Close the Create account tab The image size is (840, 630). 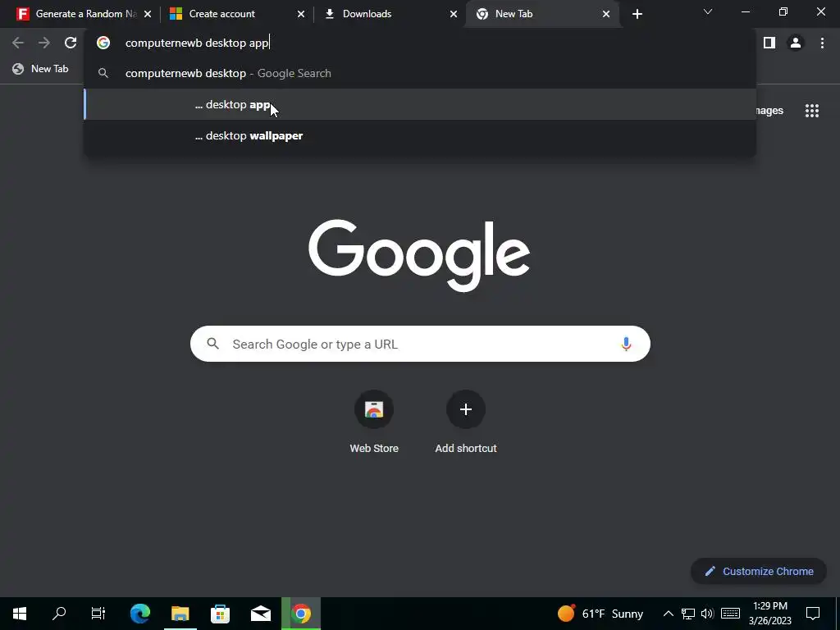(301, 14)
